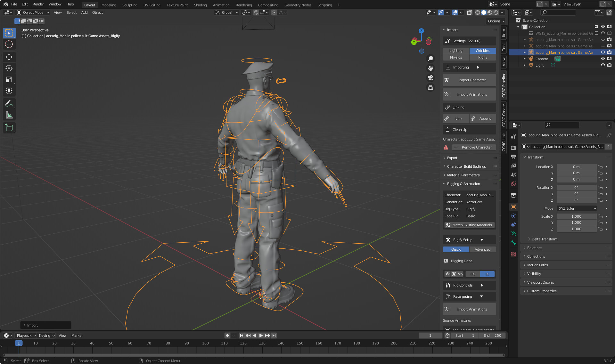Activate the Scale tool

click(9, 79)
